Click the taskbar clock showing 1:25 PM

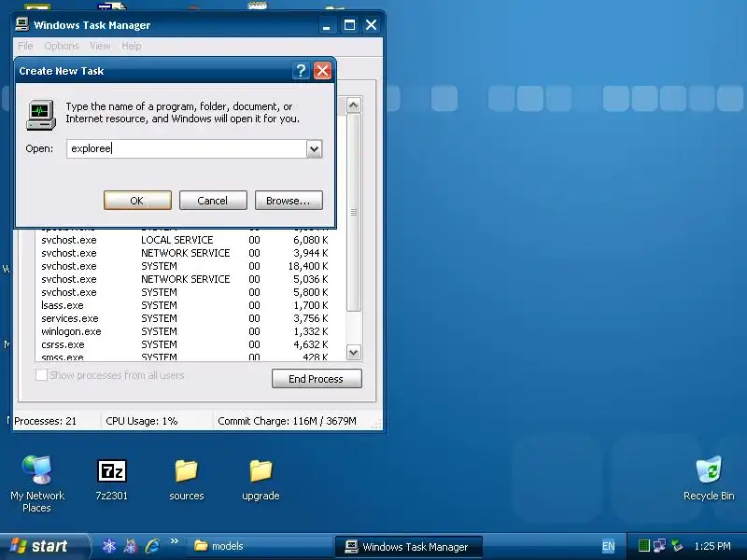pyautogui.click(x=712, y=546)
